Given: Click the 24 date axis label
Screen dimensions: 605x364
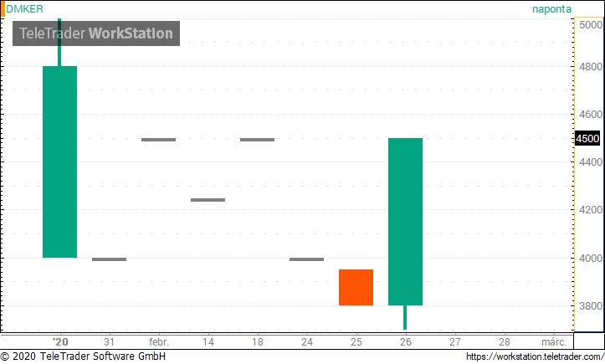Looking at the screenshot, I should [307, 342].
